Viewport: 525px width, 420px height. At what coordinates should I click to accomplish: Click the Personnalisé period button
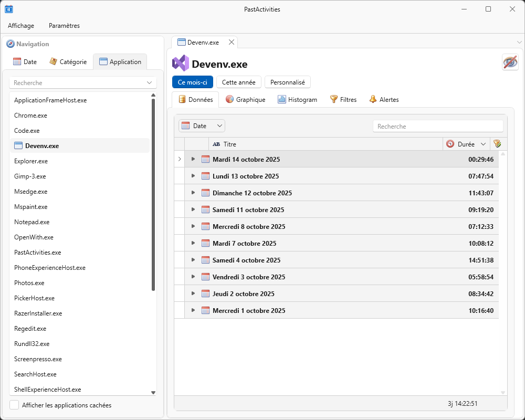click(288, 82)
